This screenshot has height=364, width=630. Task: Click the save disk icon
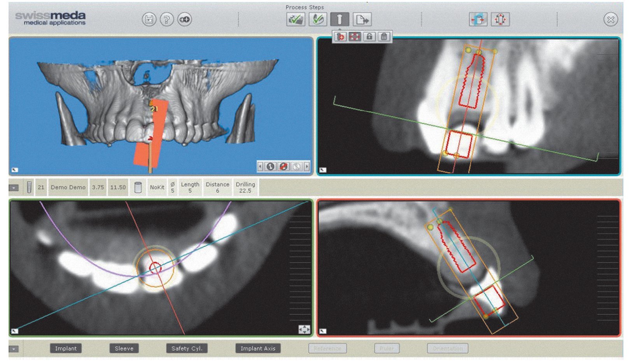pyautogui.click(x=149, y=19)
